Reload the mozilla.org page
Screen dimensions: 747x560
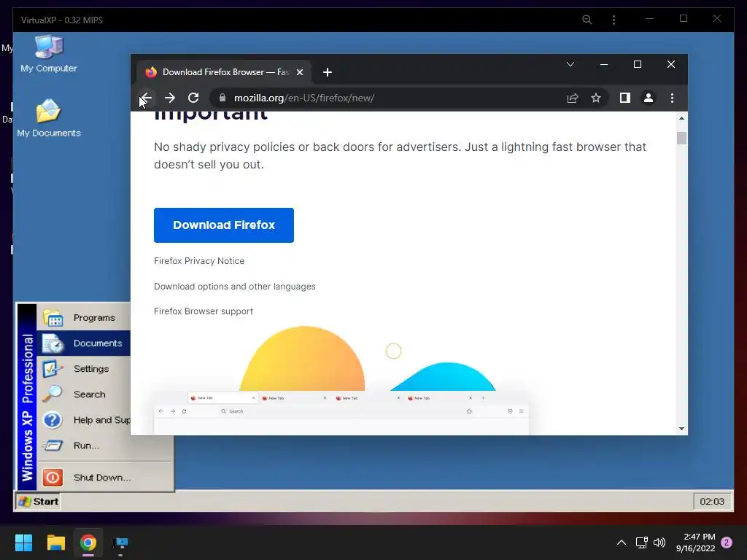[193, 98]
